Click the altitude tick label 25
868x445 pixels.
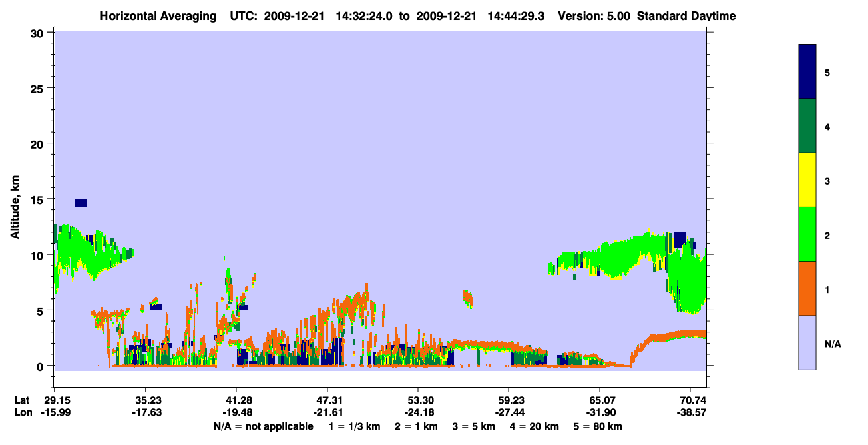[x=39, y=88]
